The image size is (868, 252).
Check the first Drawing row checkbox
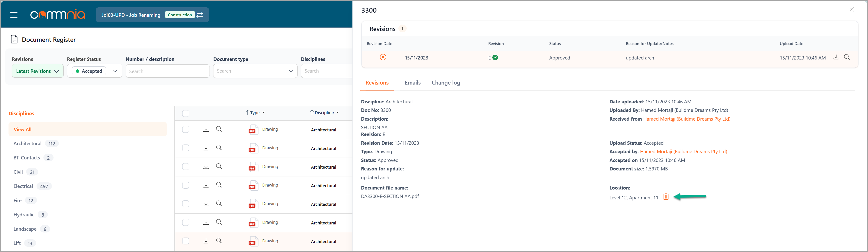[x=186, y=129]
